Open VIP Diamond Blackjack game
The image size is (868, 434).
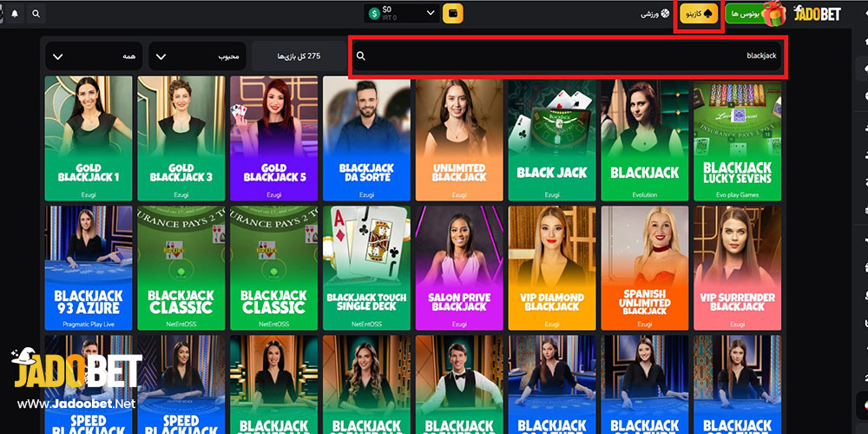pos(552,268)
